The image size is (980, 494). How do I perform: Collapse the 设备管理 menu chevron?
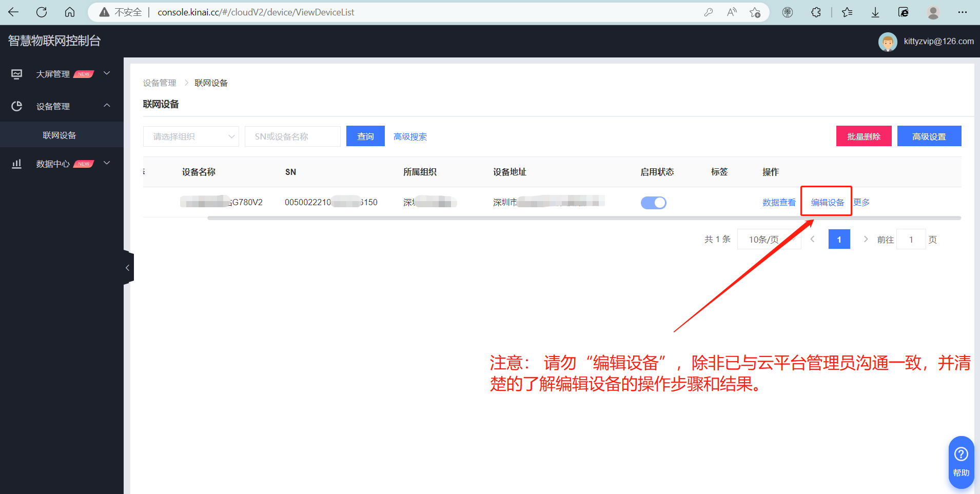(x=107, y=106)
